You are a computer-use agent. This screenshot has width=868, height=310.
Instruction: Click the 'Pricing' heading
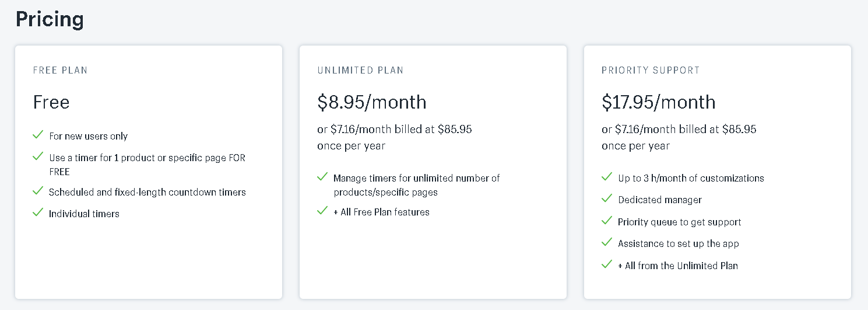50,19
